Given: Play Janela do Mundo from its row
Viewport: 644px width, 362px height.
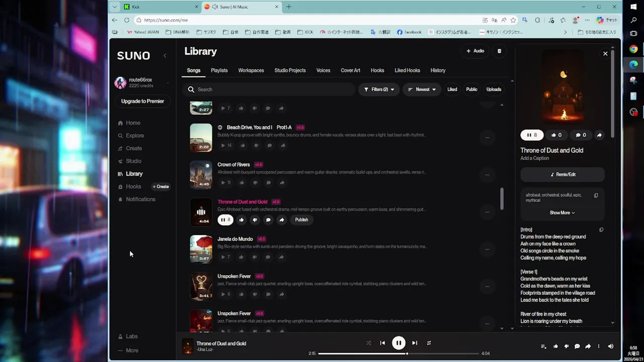Looking at the screenshot, I should tap(223, 257).
